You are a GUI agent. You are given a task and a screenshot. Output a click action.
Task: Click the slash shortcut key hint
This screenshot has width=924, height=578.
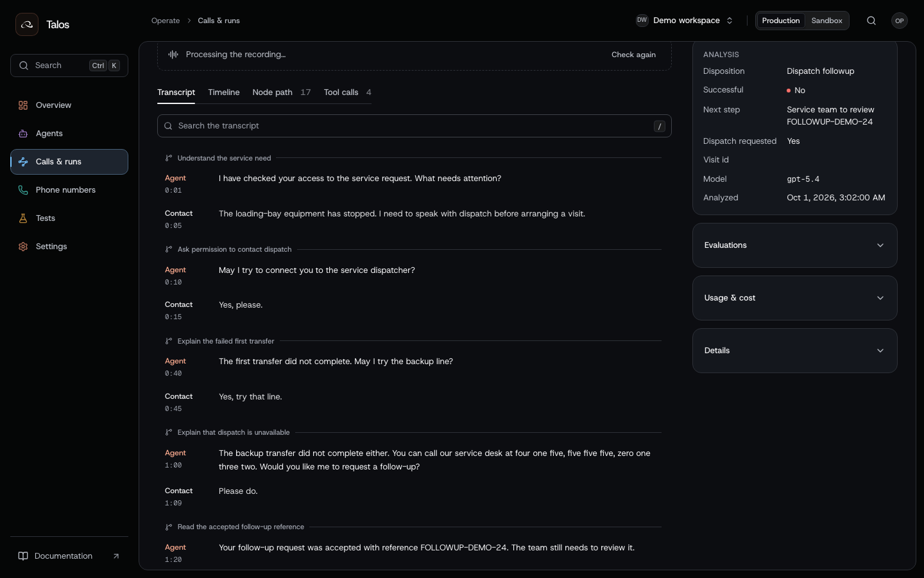pyautogui.click(x=660, y=127)
